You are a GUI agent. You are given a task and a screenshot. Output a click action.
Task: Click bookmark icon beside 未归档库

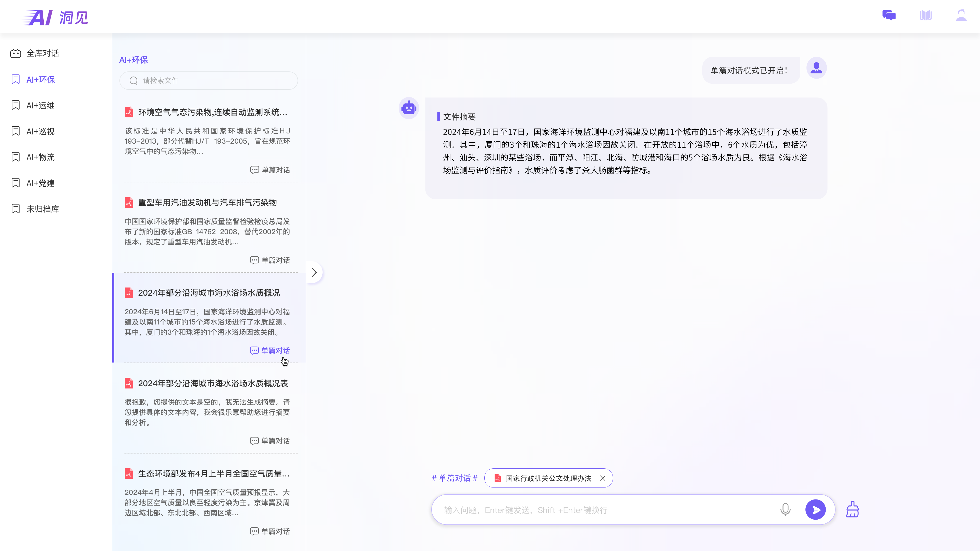[x=16, y=208]
